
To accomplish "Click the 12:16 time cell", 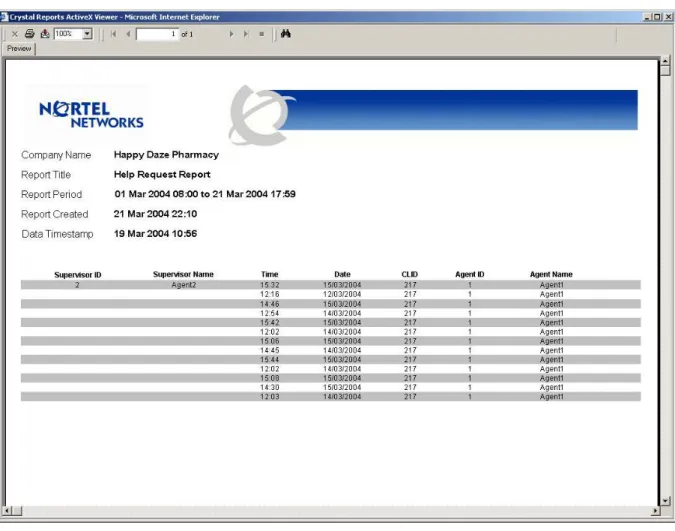I will pos(269,295).
